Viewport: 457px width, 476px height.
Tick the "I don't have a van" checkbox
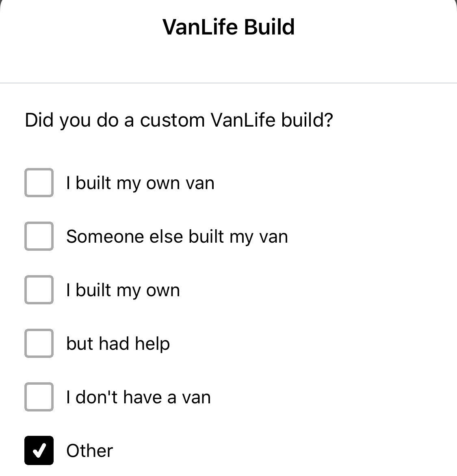click(x=39, y=397)
